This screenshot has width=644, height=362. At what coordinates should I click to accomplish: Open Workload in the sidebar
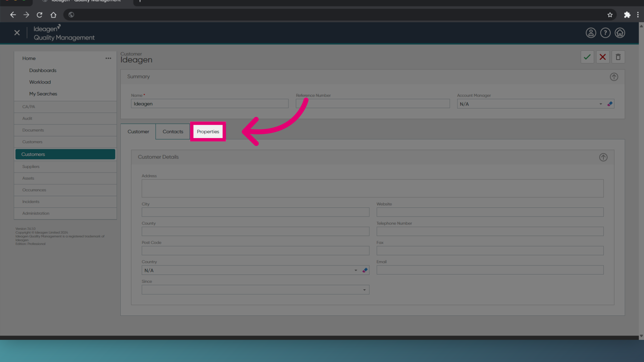click(40, 82)
